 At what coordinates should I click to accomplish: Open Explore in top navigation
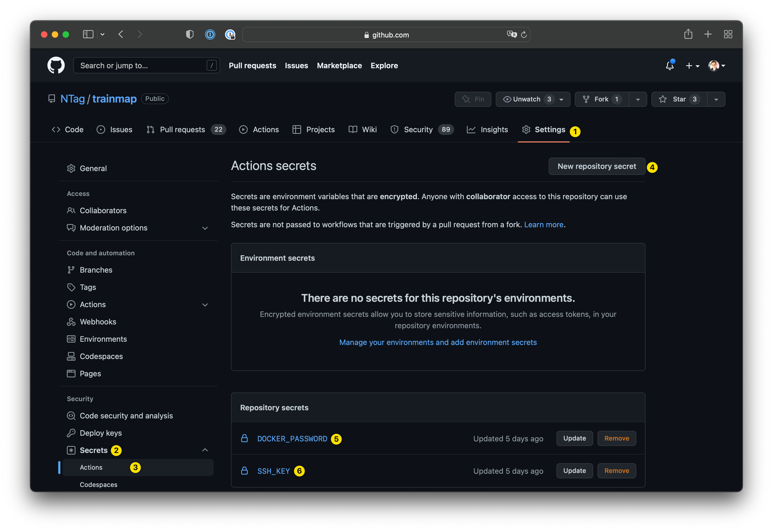(x=384, y=66)
